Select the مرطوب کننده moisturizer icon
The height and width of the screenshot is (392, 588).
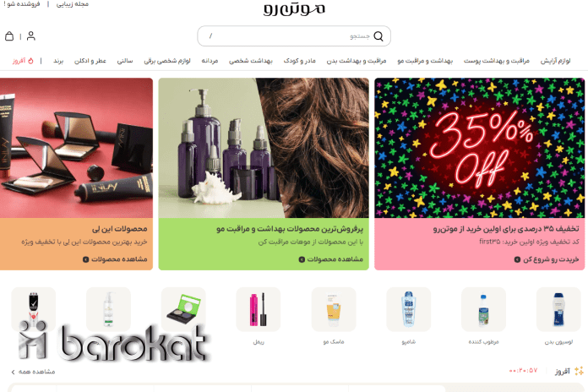(483, 309)
